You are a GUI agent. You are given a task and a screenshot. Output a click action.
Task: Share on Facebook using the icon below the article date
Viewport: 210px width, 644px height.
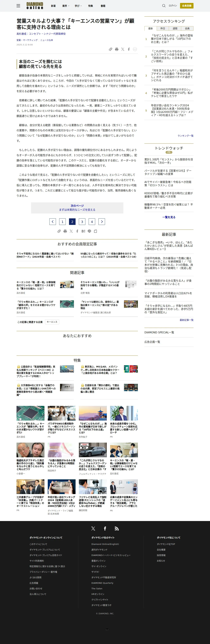point(129,49)
